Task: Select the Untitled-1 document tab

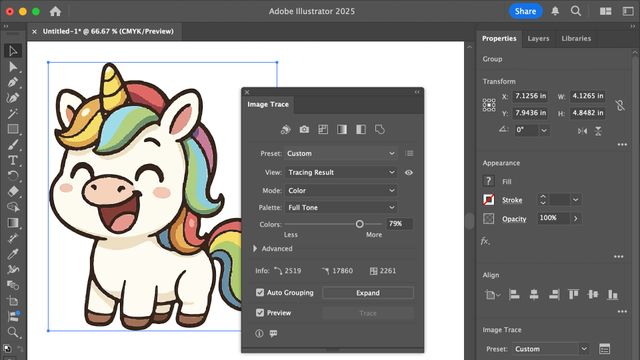Action: pyautogui.click(x=108, y=31)
